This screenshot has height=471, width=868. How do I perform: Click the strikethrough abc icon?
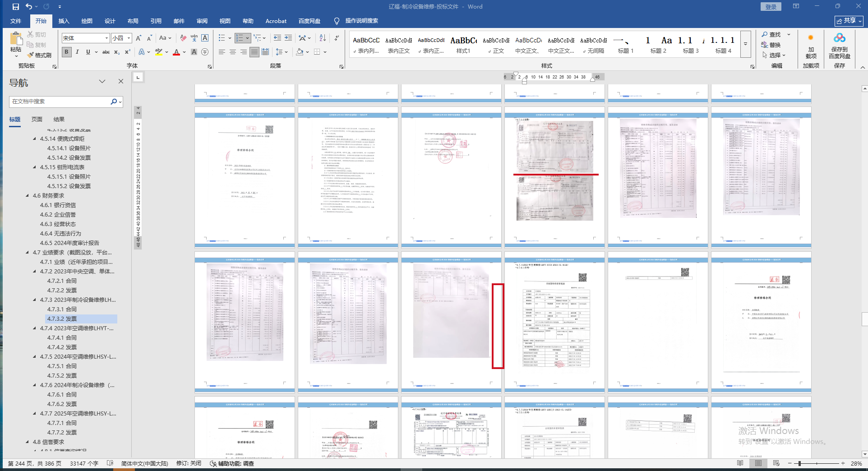click(x=106, y=52)
